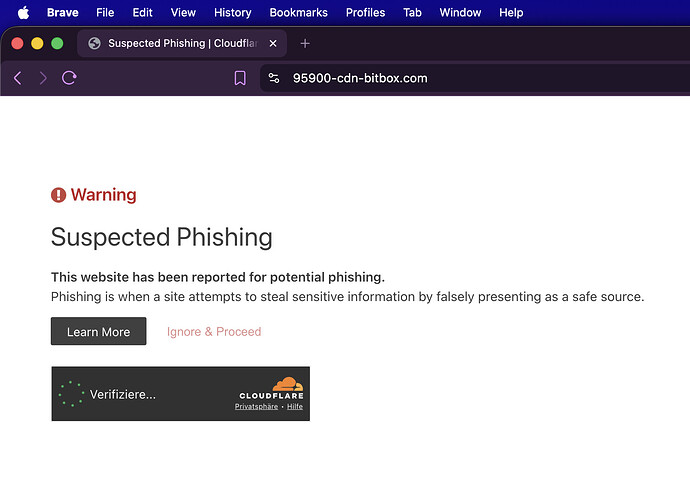This screenshot has height=480, width=690.
Task: Bookmark this page using bookmark icon
Action: point(240,78)
